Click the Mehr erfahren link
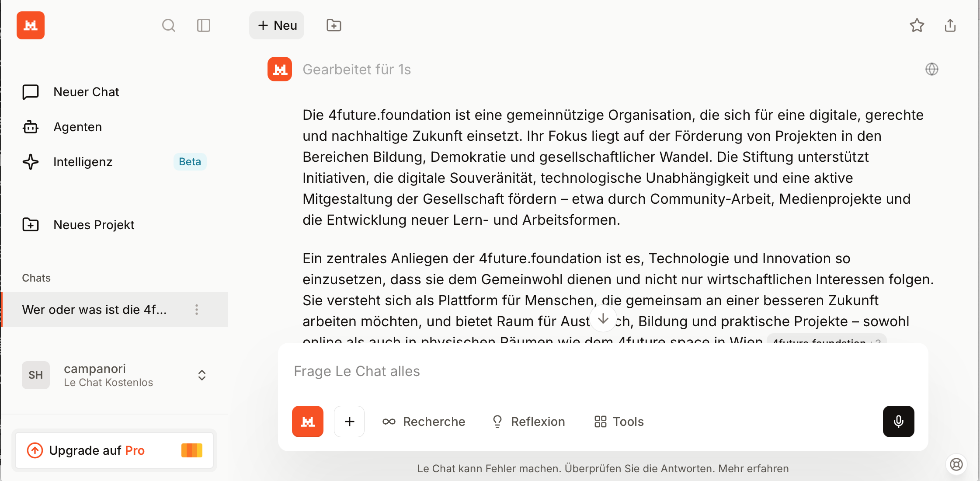Image resolution: width=980 pixels, height=481 pixels. coord(754,469)
